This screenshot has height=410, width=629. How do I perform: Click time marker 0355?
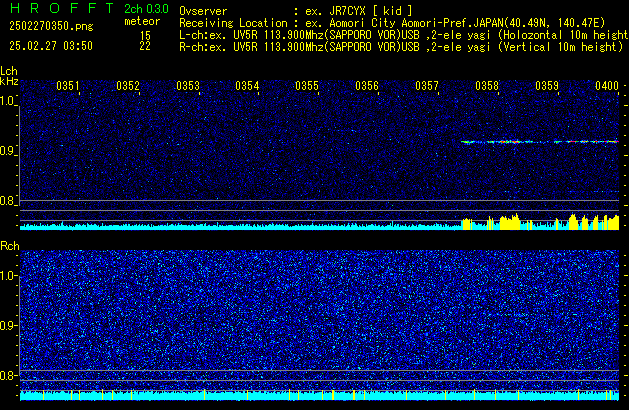tap(307, 86)
